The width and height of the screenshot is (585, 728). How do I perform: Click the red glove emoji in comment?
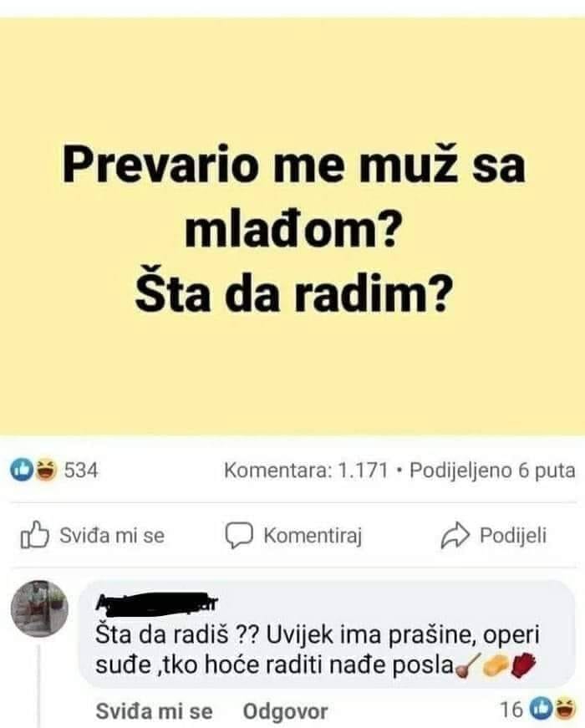[x=524, y=664]
